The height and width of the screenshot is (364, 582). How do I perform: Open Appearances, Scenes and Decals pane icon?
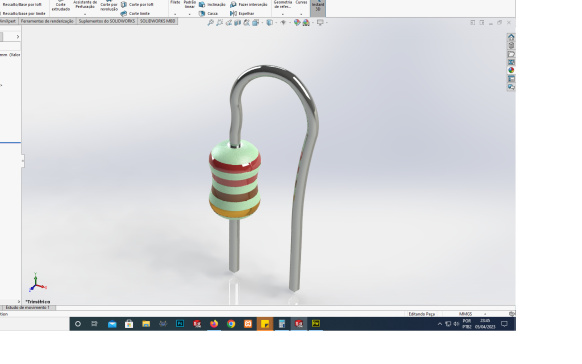tap(511, 70)
